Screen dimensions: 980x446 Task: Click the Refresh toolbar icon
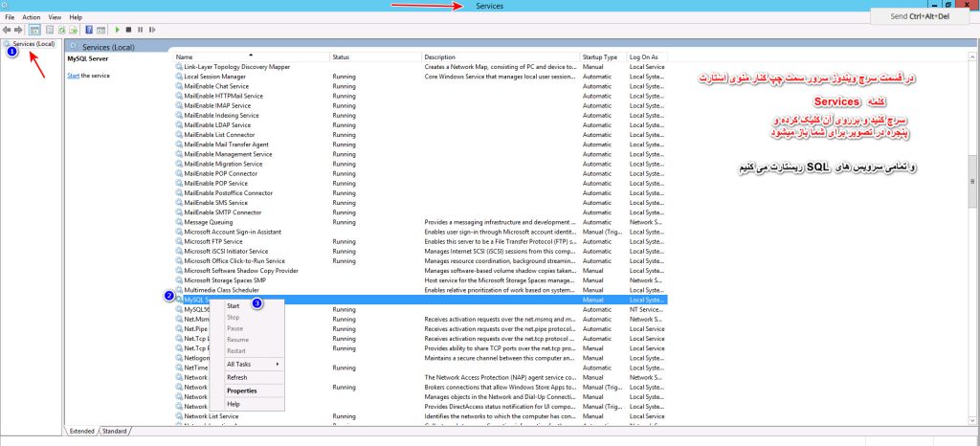(62, 30)
